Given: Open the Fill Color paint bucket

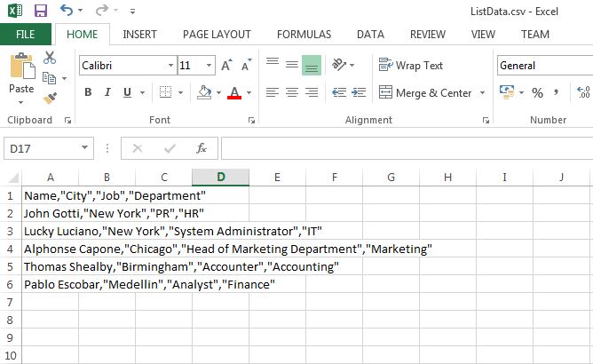Looking at the screenshot, I should pos(204,92).
